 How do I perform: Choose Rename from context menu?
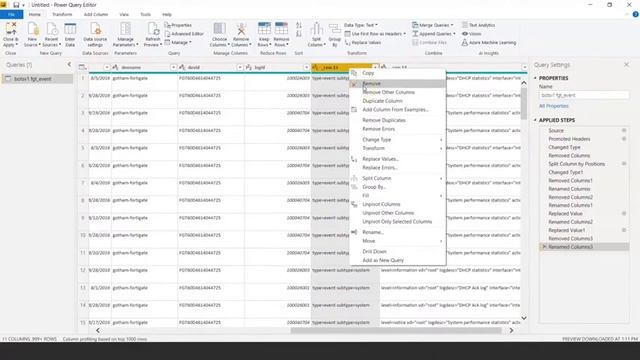tap(398, 232)
